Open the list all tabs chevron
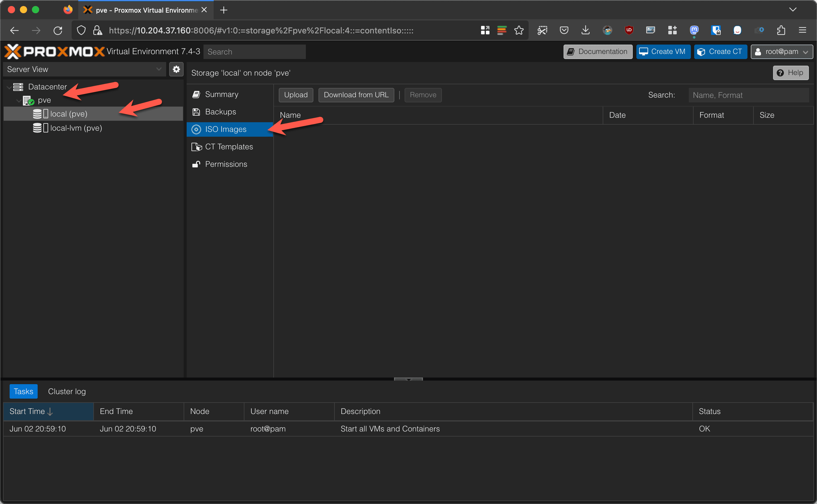Viewport: 817px width, 504px height. coord(793,10)
